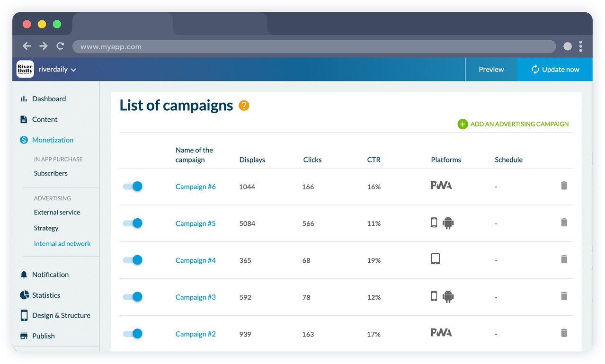Open Campaign #4 link
This screenshot has width=605, height=364.
[196, 260]
